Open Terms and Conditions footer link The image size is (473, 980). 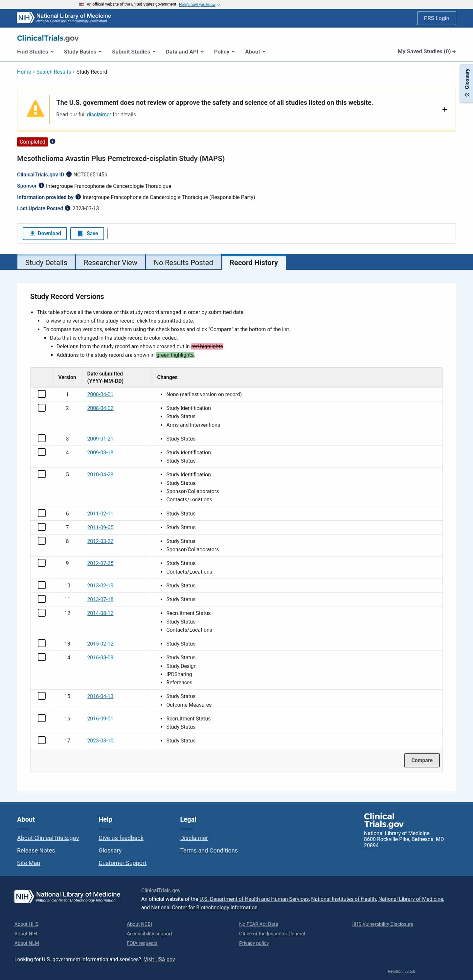pos(209,850)
